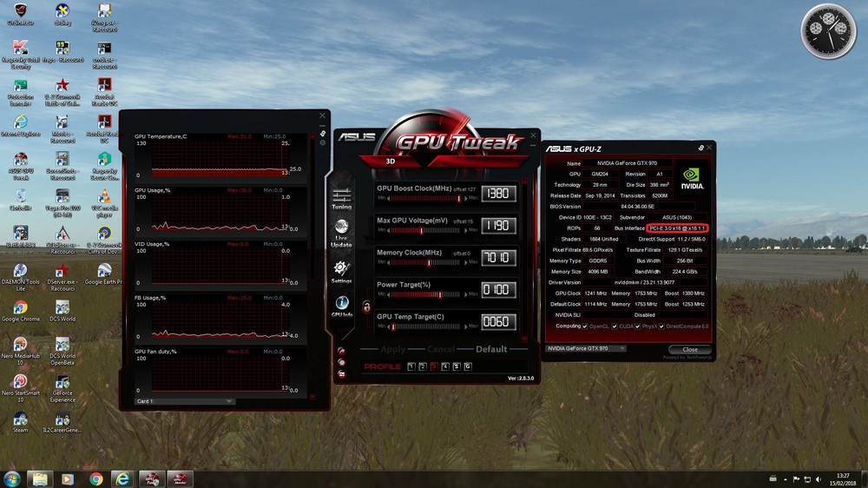This screenshot has width=868, height=488.
Task: Open GeForce Experience desktop shortcut
Action: (x=62, y=388)
